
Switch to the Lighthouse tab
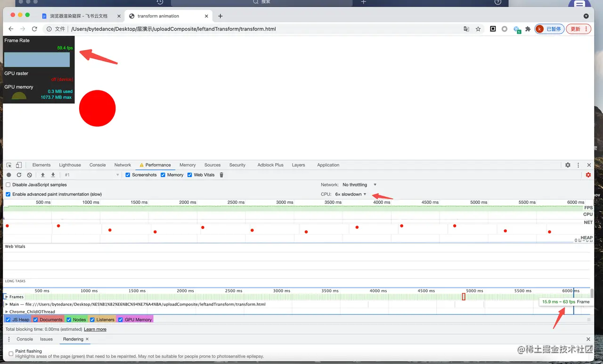point(70,165)
